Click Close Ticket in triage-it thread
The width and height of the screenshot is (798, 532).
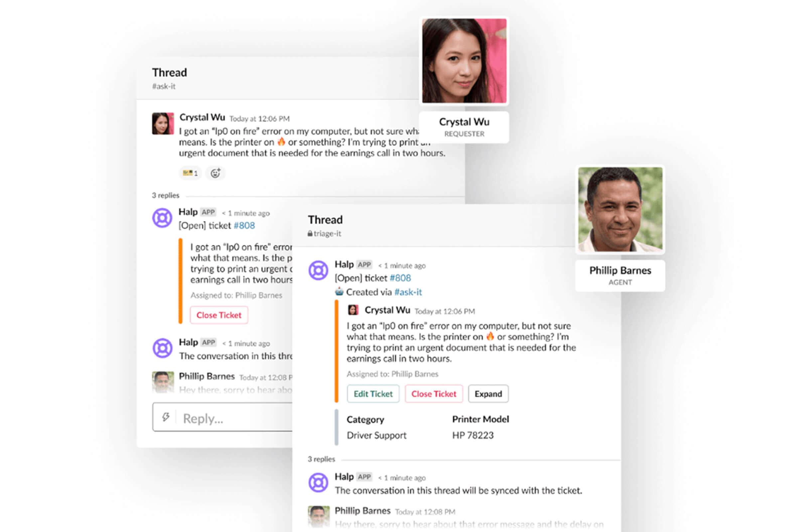point(434,394)
